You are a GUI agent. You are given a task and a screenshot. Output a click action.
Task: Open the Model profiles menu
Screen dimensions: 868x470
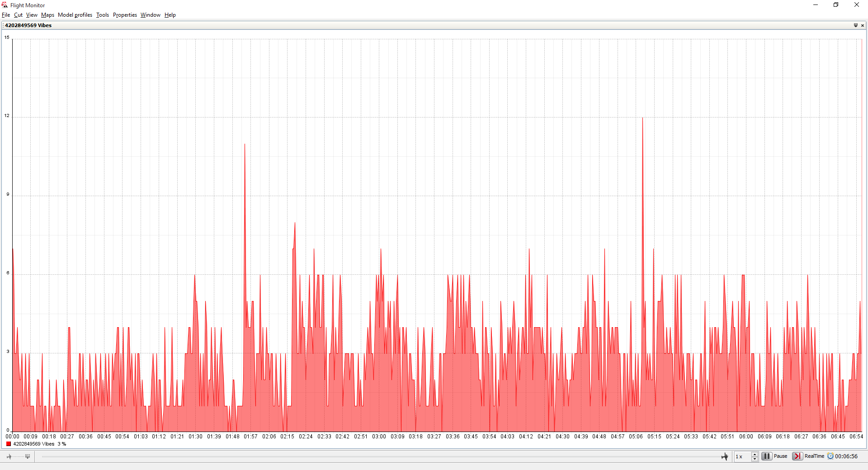pyautogui.click(x=75, y=15)
